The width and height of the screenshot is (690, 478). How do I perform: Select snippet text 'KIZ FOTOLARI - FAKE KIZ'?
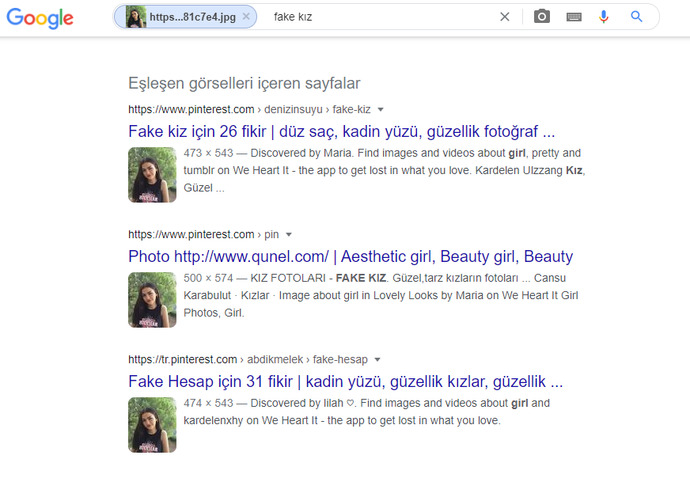(319, 278)
